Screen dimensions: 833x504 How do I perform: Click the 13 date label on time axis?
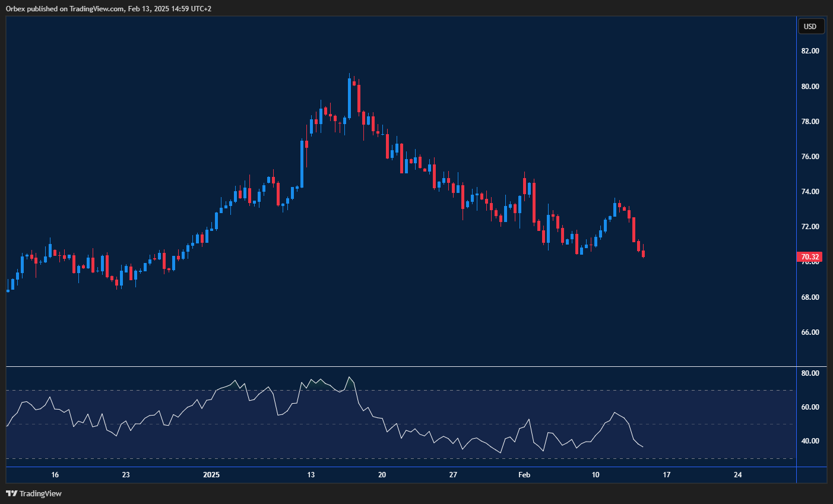(x=311, y=475)
